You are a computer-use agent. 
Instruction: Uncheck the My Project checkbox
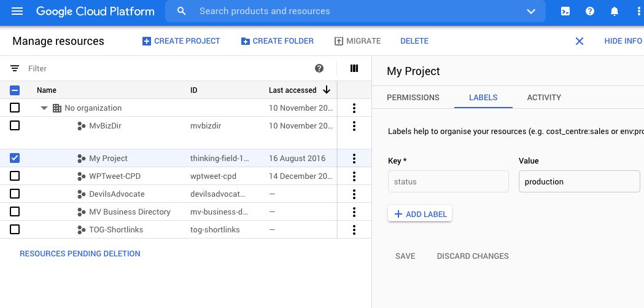tap(15, 158)
